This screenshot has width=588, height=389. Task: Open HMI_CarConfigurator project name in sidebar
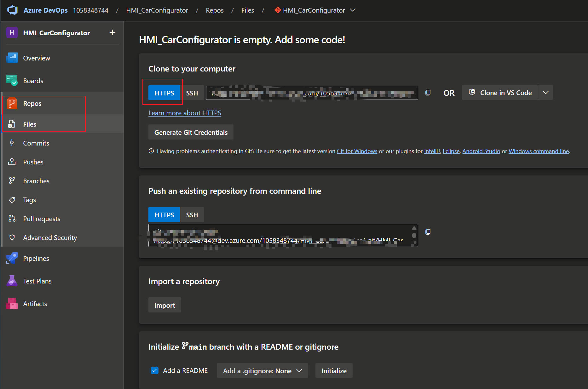(x=56, y=33)
